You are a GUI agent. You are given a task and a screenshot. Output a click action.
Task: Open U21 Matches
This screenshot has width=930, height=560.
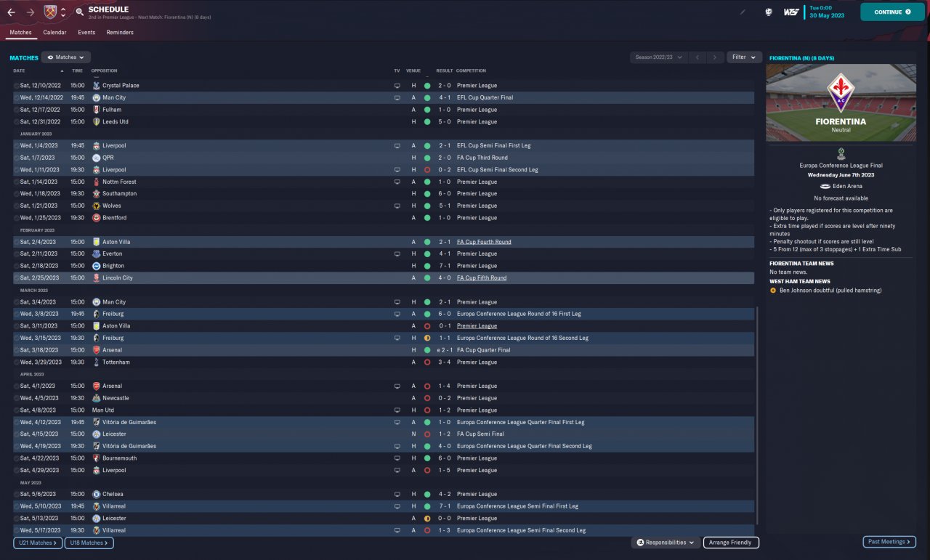pos(37,543)
